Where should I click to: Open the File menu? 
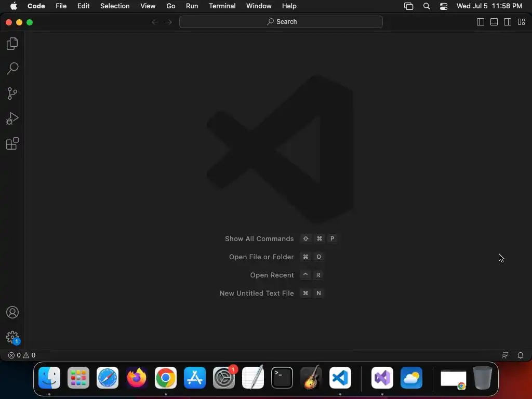click(61, 6)
